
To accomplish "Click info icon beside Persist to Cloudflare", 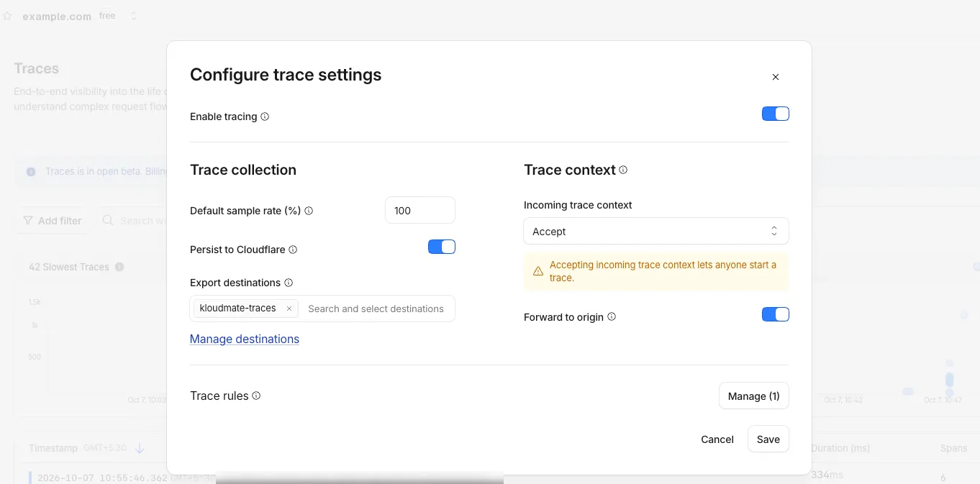I will click(x=293, y=250).
